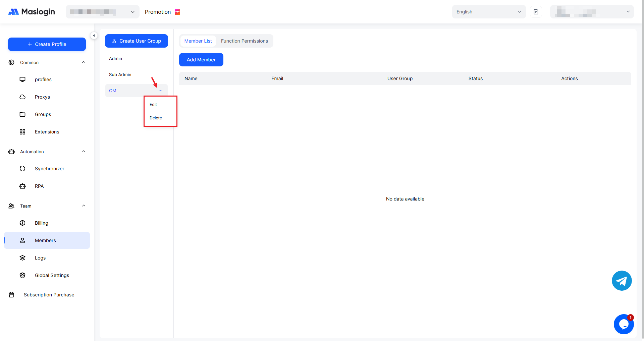Open the Synchronizer page in the sidebar
The width and height of the screenshot is (644, 341).
(x=49, y=169)
